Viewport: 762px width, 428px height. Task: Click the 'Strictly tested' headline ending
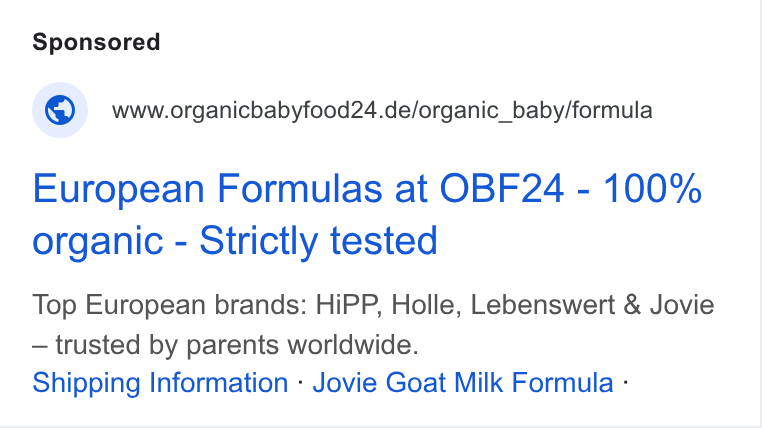pos(318,240)
